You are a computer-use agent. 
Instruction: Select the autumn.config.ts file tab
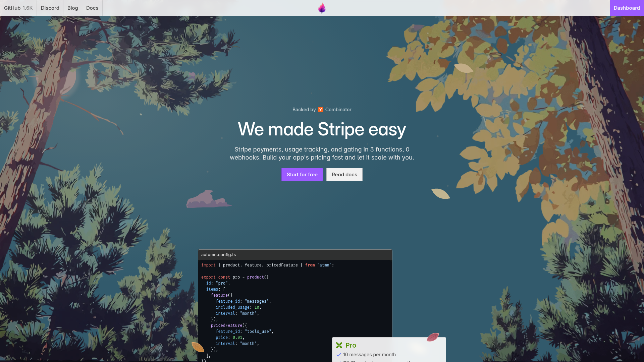click(219, 255)
